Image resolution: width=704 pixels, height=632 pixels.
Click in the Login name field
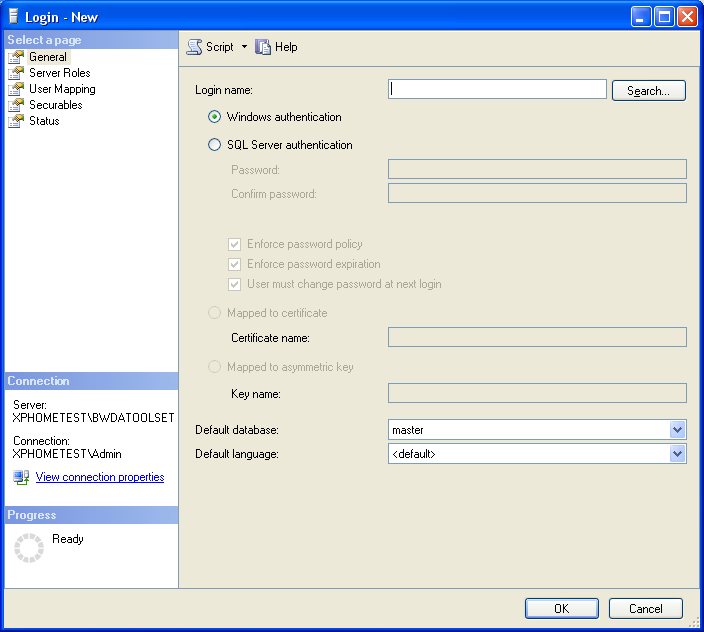(x=497, y=90)
